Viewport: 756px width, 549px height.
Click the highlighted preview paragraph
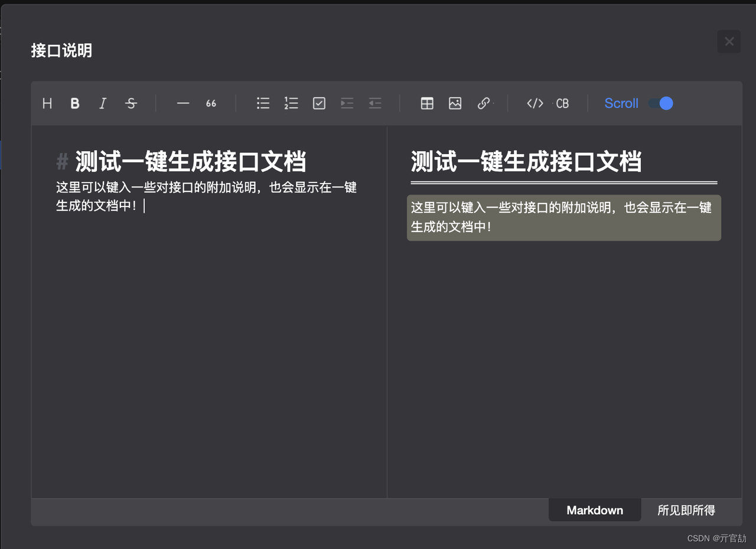click(x=564, y=217)
